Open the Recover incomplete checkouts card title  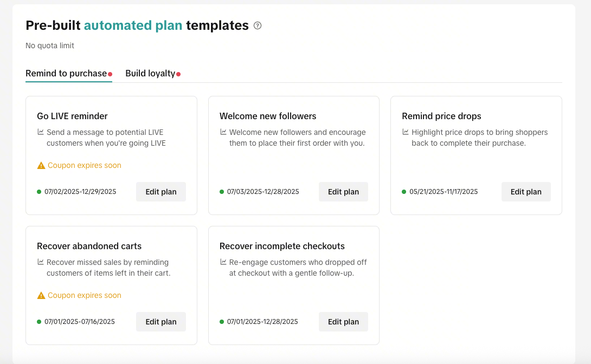tap(282, 246)
